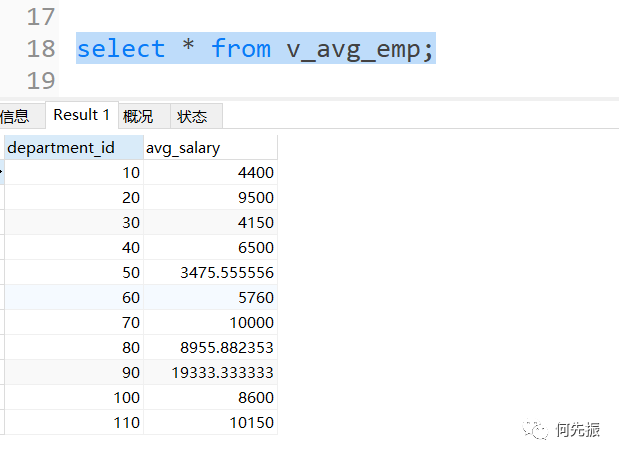Click the 8955.882353 salary cell
This screenshot has height=457, width=619.
(210, 347)
